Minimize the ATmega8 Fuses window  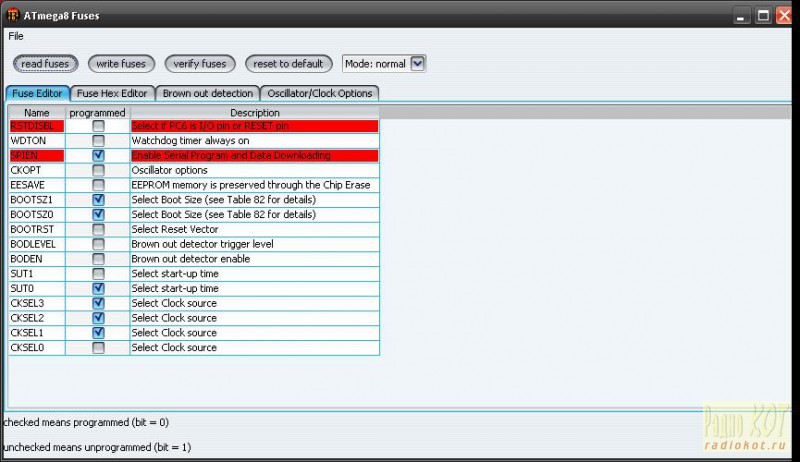click(x=741, y=16)
